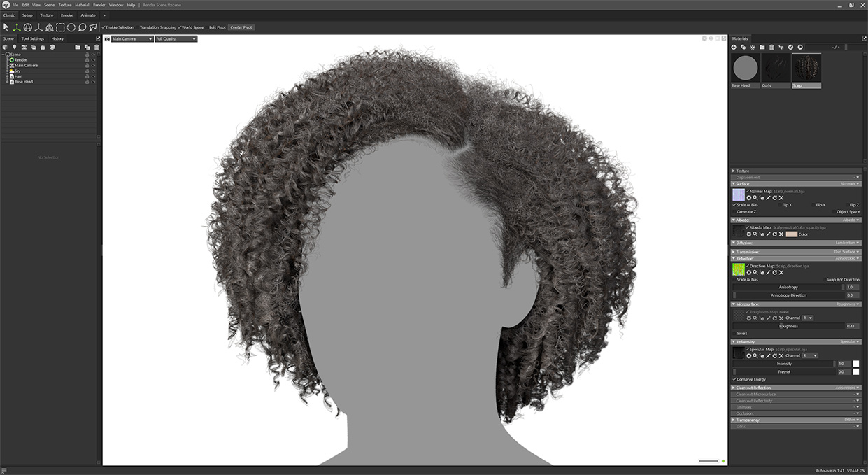This screenshot has width=868, height=475.
Task: Create a new material with the plus icon
Action: click(x=734, y=47)
